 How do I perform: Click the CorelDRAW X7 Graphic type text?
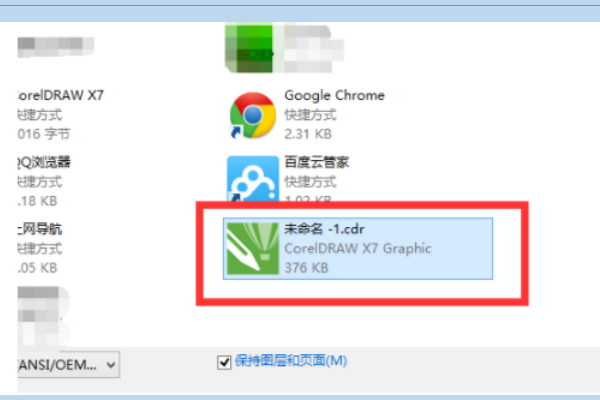358,248
